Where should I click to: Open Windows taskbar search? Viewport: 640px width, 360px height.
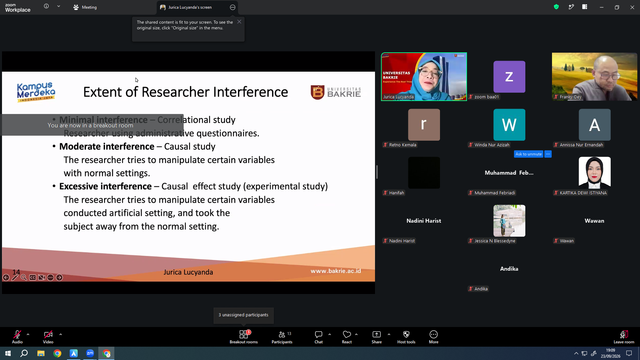24,353
